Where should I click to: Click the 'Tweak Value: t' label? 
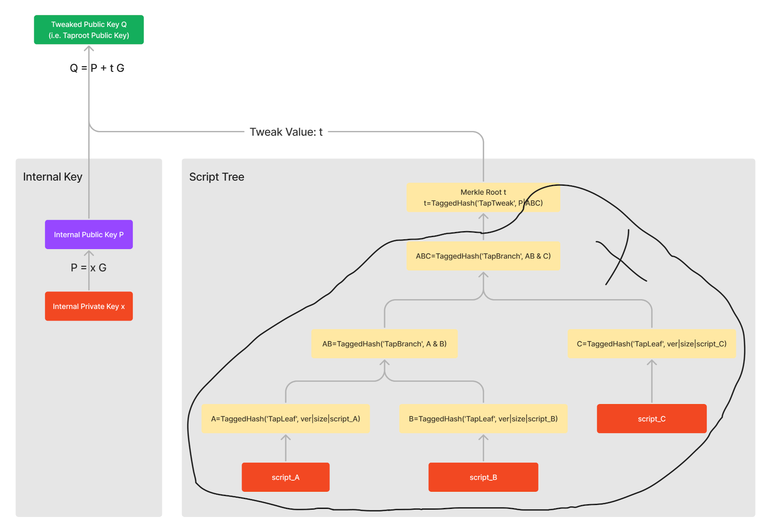(x=286, y=132)
